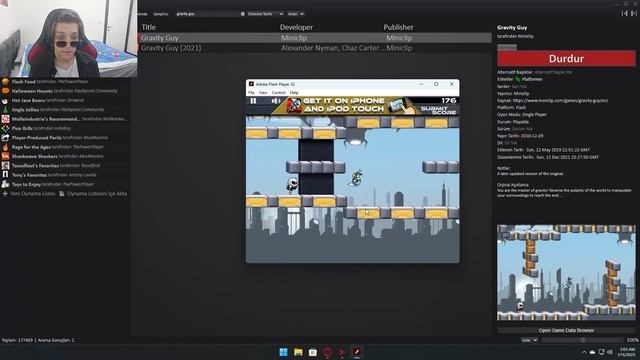Viewport: 640px width, 360px height.
Task: Open the Artan order dropdown
Action: 296,14
